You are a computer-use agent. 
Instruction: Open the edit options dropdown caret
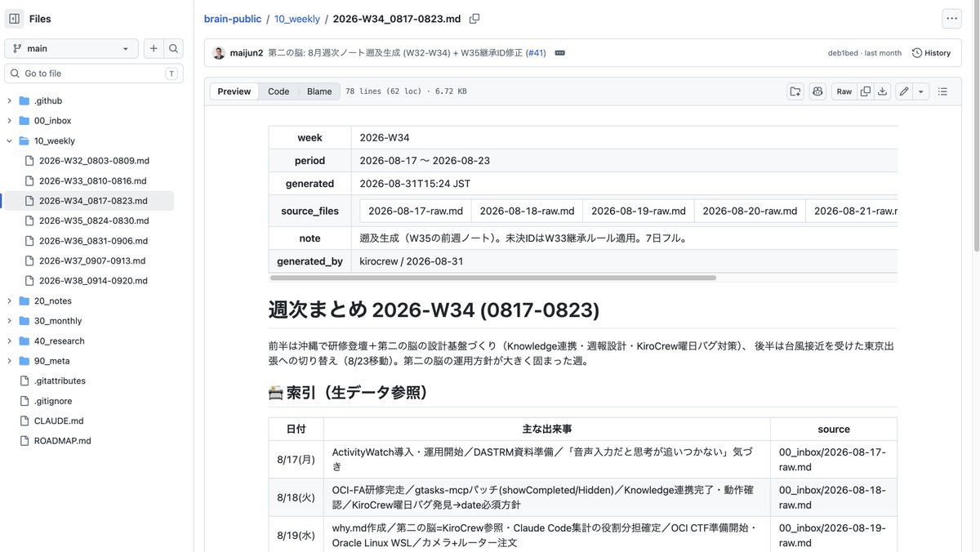(x=921, y=91)
